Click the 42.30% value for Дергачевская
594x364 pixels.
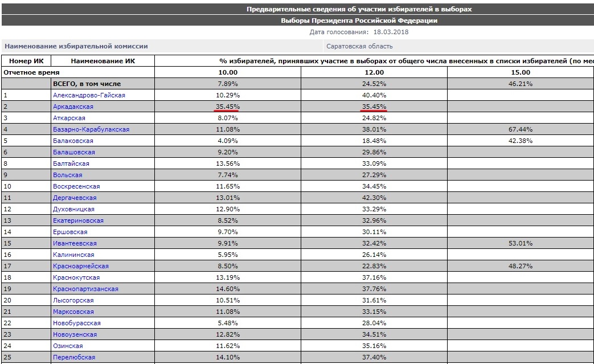click(x=374, y=197)
